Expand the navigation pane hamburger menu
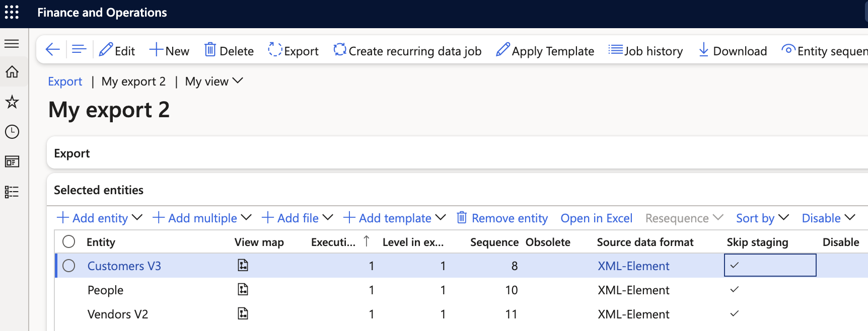The image size is (868, 331). coord(12,44)
